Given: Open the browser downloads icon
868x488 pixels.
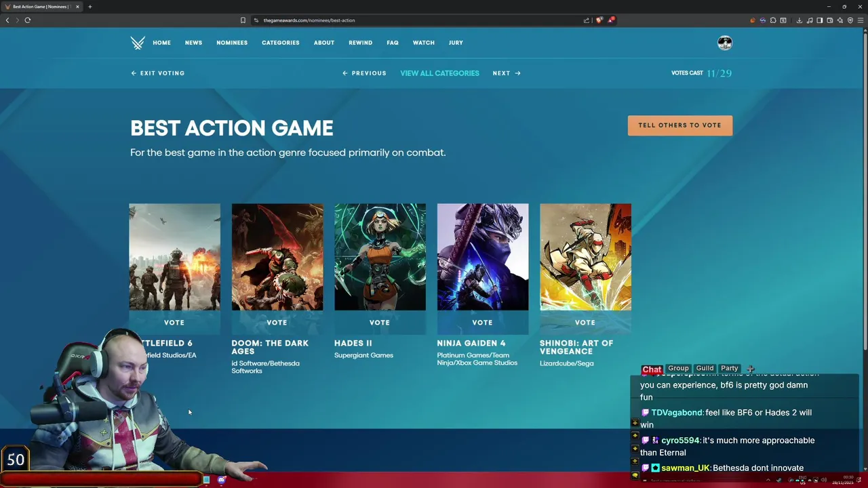Looking at the screenshot, I should pyautogui.click(x=800, y=20).
